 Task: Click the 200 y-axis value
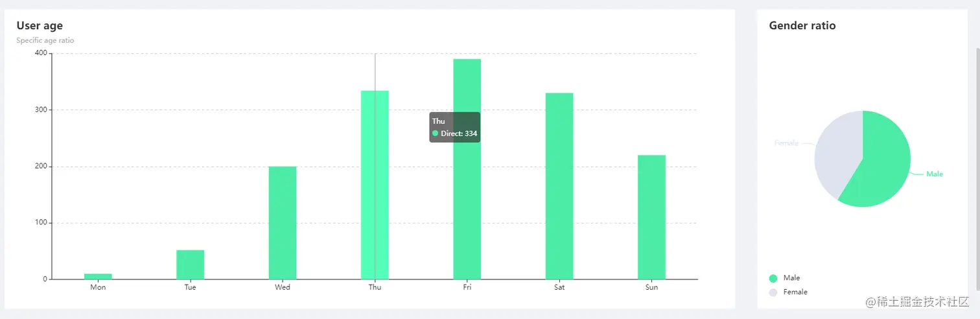coord(41,167)
